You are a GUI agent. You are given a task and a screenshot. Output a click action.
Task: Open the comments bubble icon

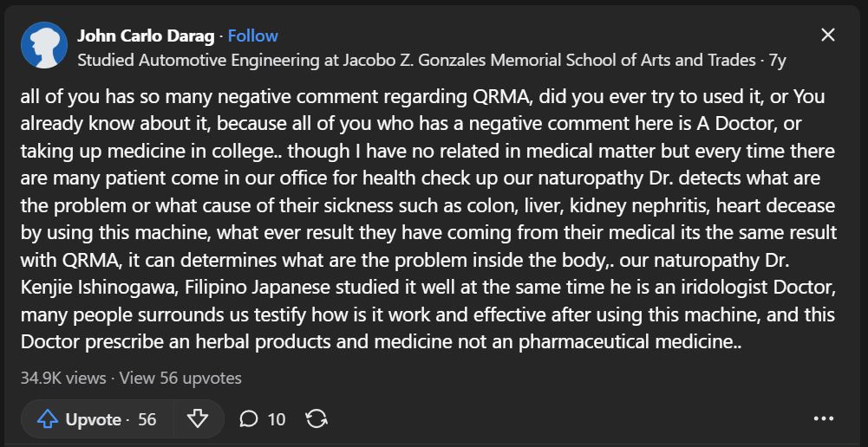coord(249,419)
